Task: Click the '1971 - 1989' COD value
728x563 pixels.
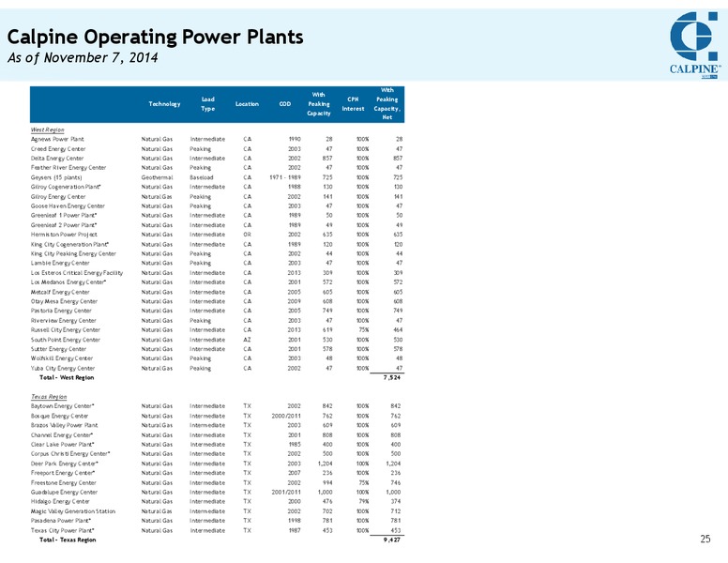Action: tap(285, 177)
